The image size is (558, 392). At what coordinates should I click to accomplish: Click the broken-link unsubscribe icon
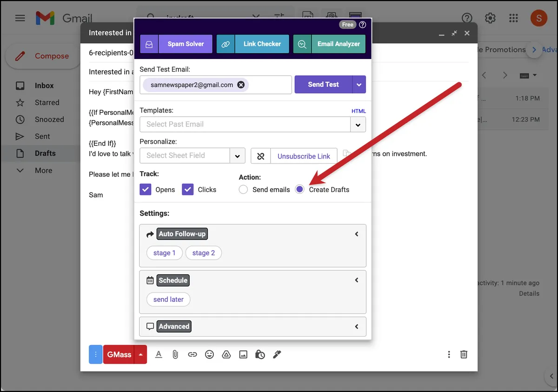coord(261,156)
